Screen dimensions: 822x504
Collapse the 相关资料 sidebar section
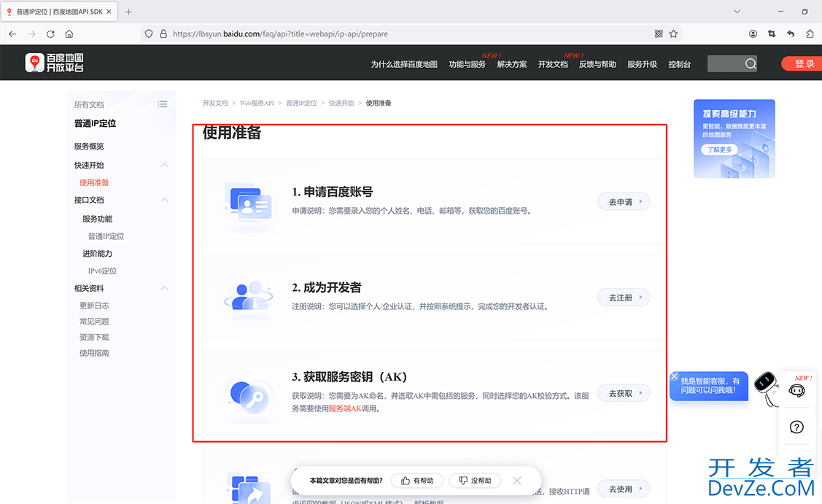(x=164, y=288)
